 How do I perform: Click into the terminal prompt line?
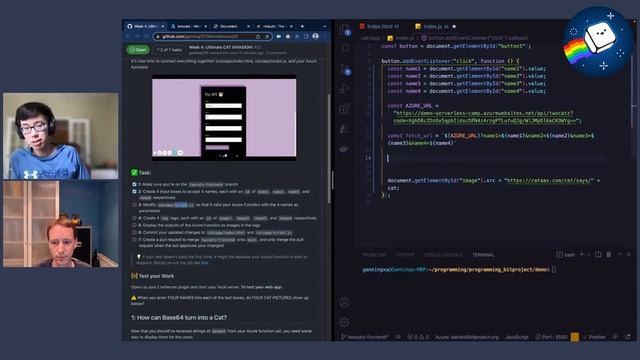pyautogui.click(x=459, y=269)
